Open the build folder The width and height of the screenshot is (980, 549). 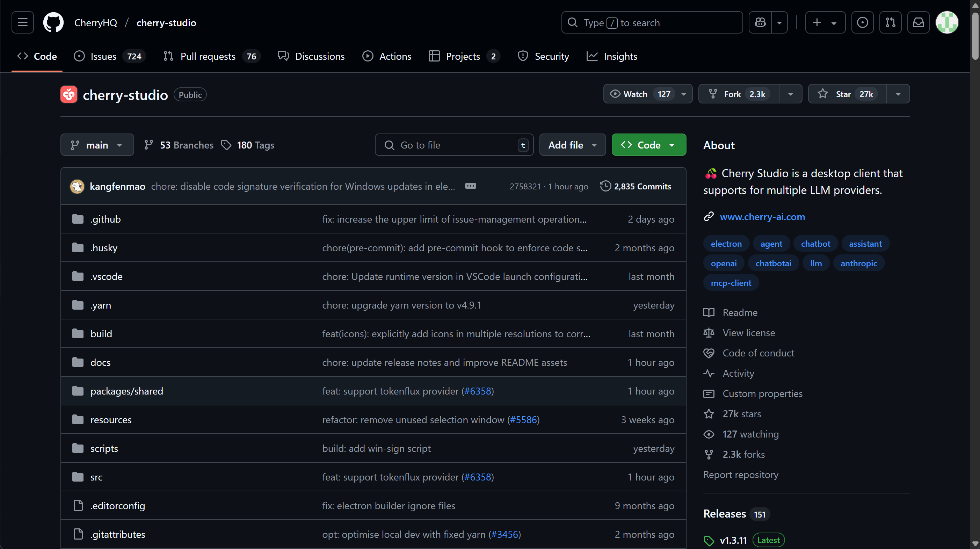(x=101, y=334)
